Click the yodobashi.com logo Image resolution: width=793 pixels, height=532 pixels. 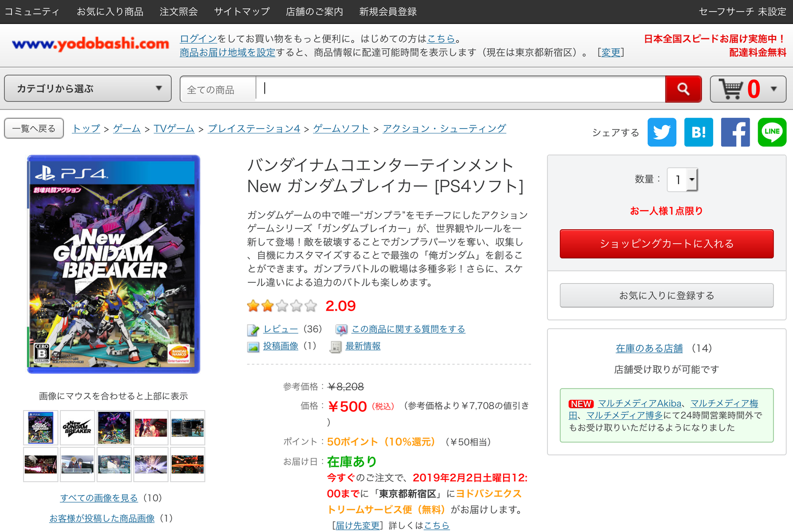coord(90,44)
